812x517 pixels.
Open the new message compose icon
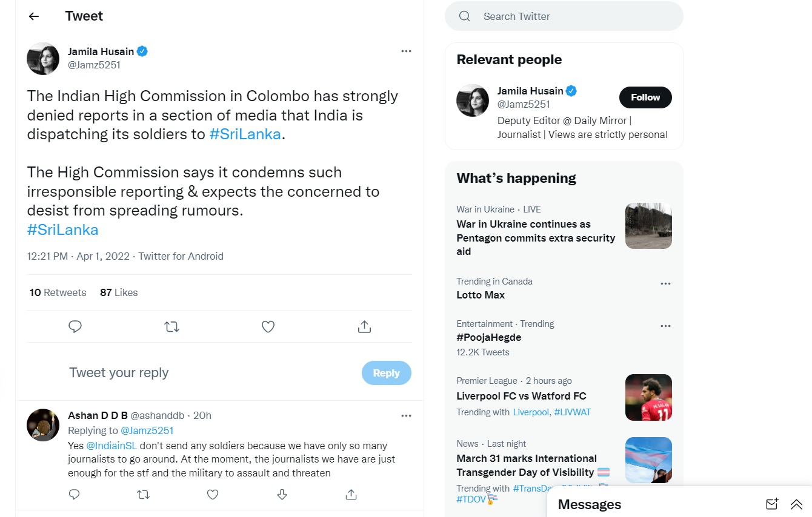(771, 504)
